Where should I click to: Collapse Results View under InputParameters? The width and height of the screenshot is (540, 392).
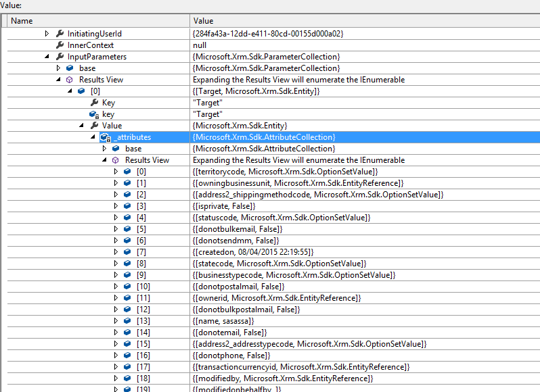pyautogui.click(x=58, y=80)
